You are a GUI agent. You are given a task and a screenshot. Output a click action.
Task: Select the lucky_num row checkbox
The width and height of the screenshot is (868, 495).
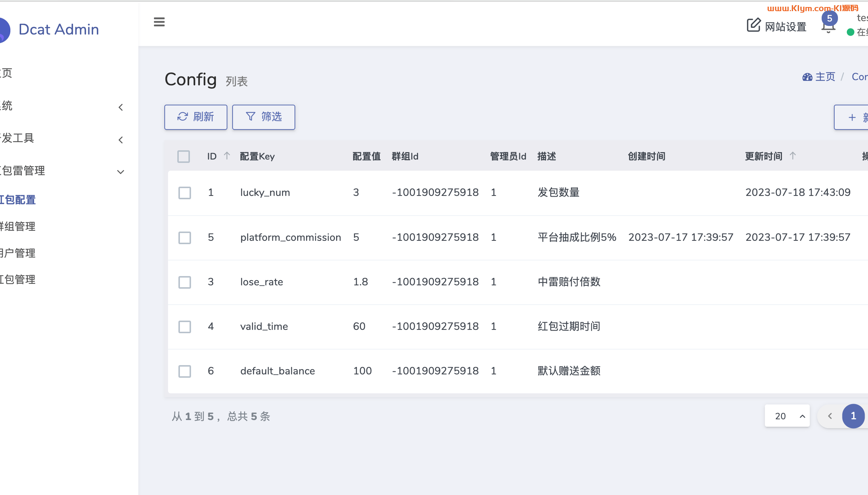point(185,193)
